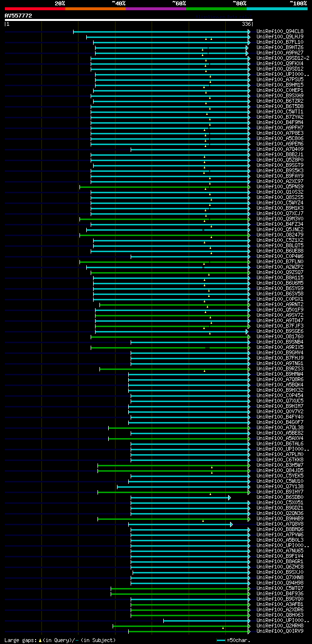Select the UniRef100_Q0IRV9 label
Image resolution: width=312 pixels, height=644 pixels.
[280, 631]
